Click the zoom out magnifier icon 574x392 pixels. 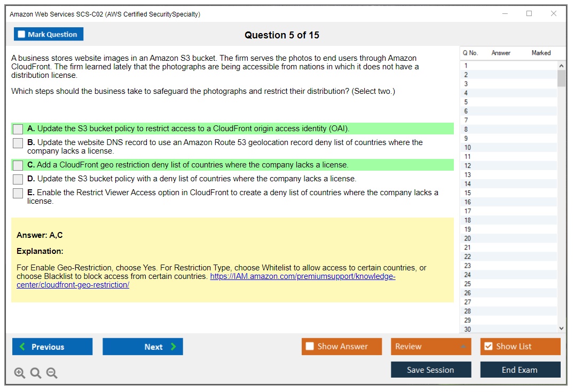52,373
